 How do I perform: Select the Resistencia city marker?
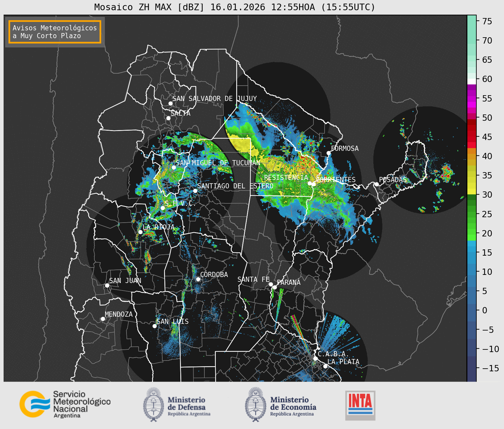(310, 183)
